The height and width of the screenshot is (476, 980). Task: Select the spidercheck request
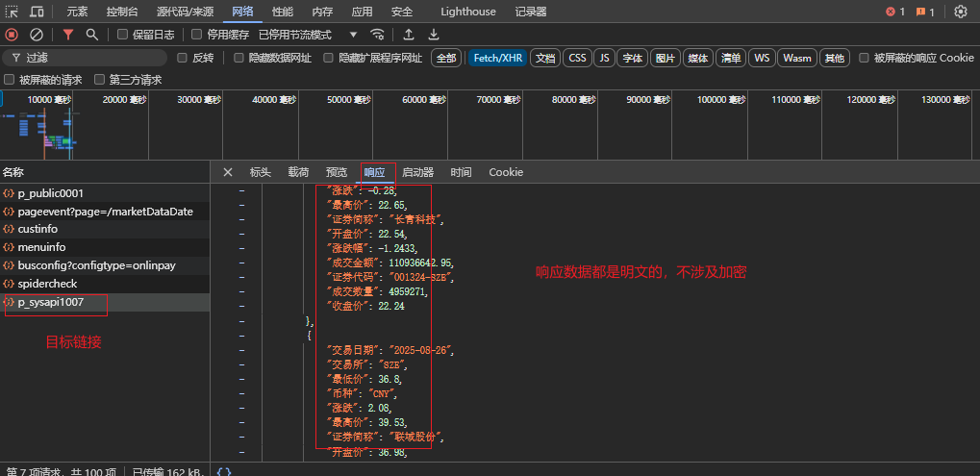click(x=105, y=284)
